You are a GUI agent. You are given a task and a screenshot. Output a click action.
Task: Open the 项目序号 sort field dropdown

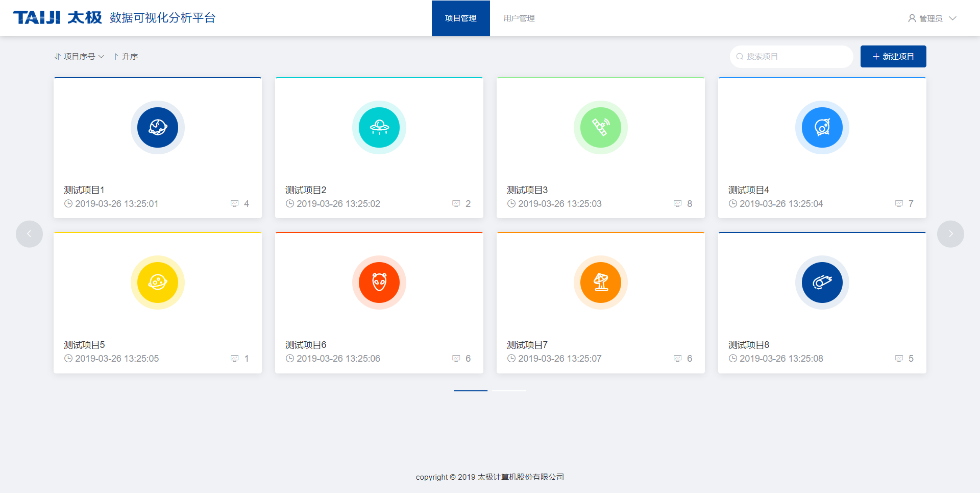coord(79,56)
